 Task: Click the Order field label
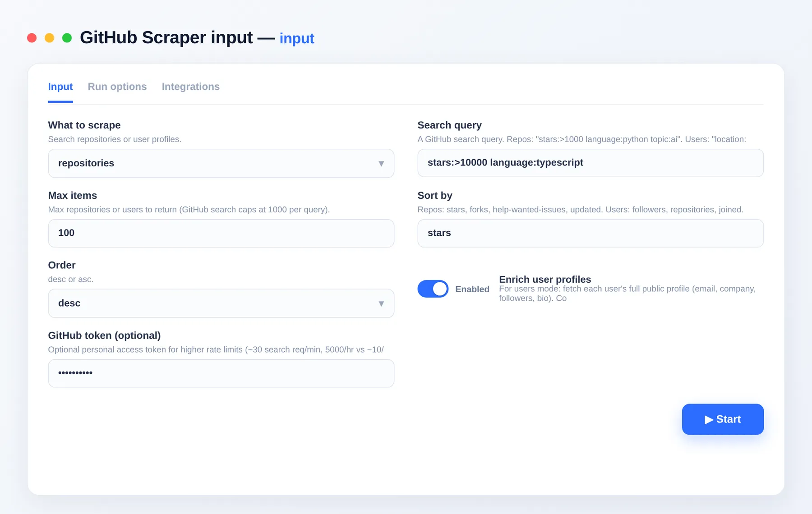click(62, 265)
